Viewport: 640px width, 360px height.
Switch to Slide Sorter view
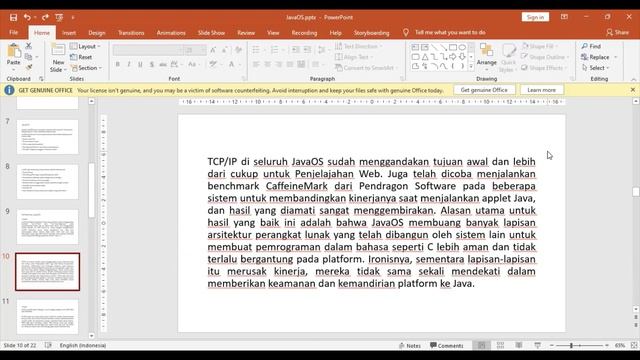(x=500, y=345)
